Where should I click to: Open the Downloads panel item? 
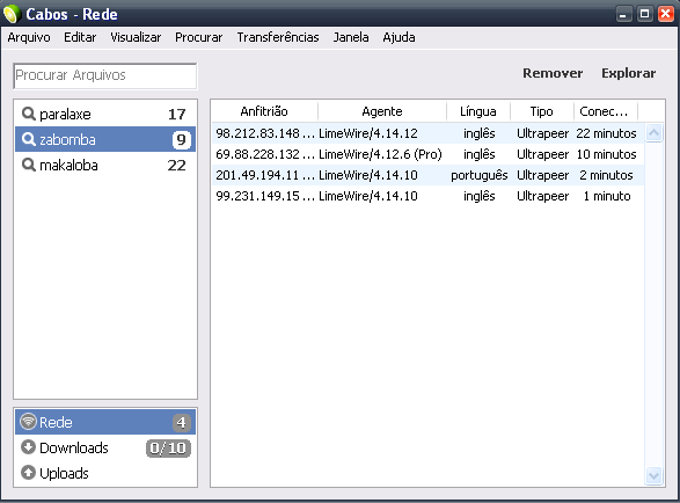(105, 447)
